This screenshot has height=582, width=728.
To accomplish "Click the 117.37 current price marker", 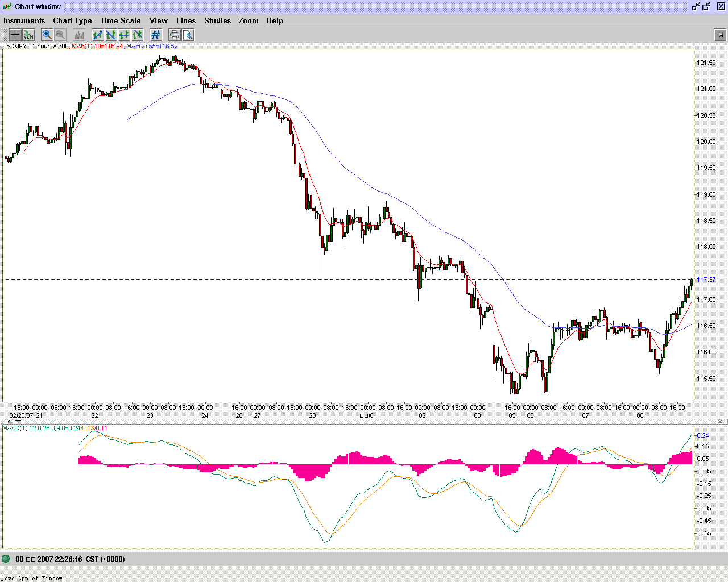I will click(x=706, y=280).
